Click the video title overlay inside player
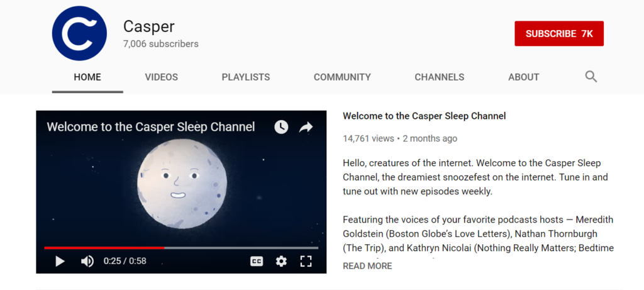644x290 pixels. (151, 127)
